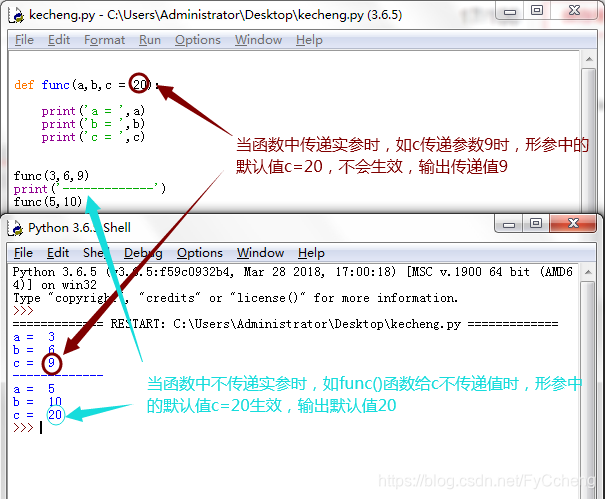
Task: Close the kecheng.py editor window
Action: 574,11
